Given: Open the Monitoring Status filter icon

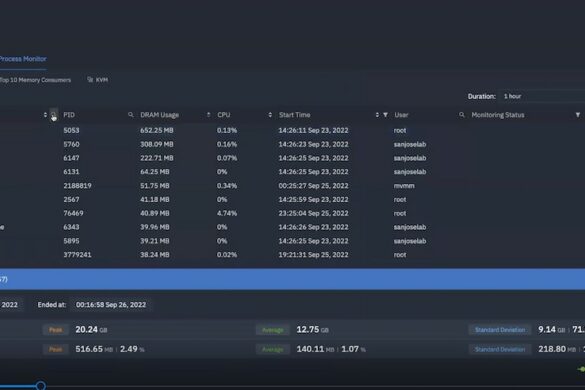Looking at the screenshot, I should [x=578, y=115].
